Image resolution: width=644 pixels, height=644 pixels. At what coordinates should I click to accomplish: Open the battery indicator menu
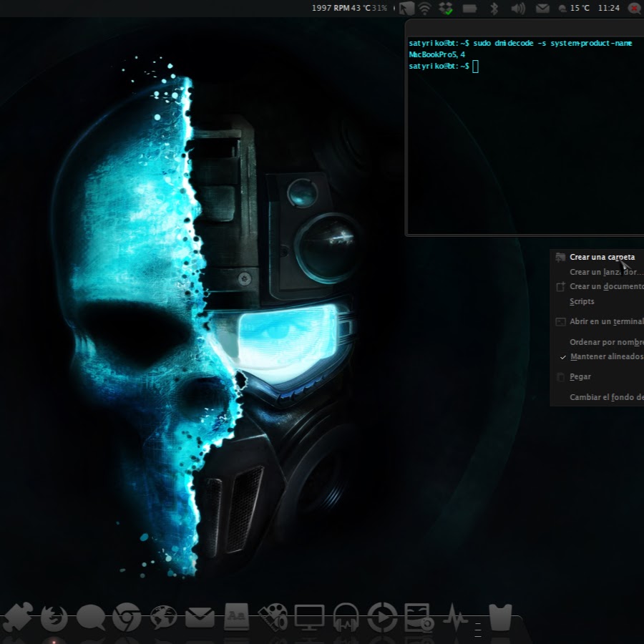[x=469, y=8]
